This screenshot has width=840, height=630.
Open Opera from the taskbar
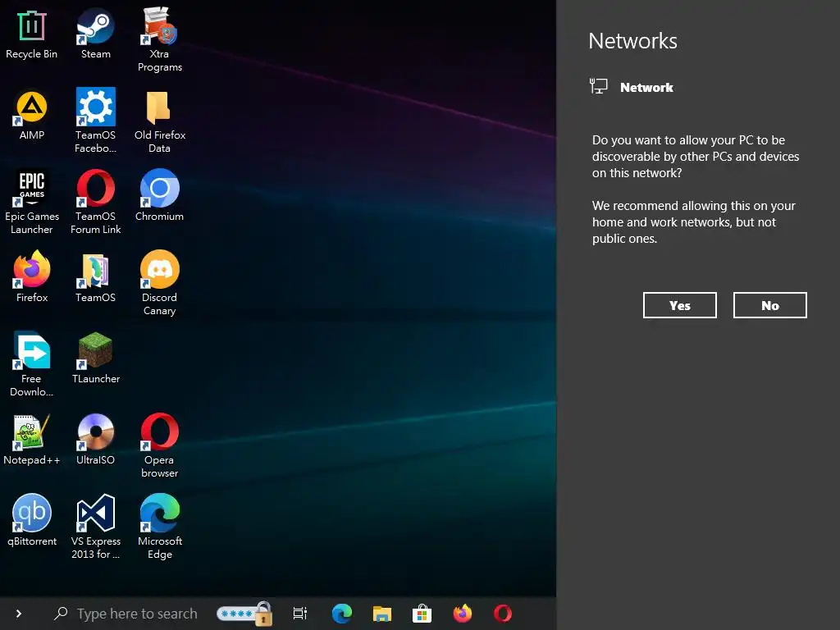click(503, 614)
